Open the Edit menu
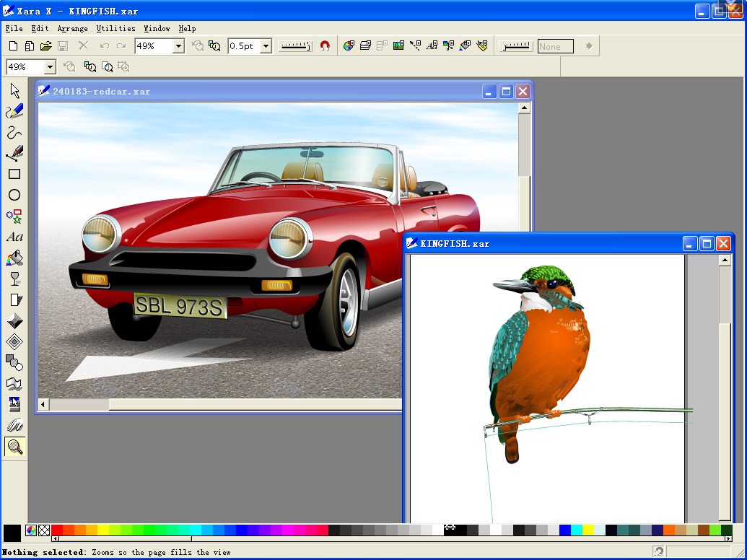747x560 pixels. point(40,29)
